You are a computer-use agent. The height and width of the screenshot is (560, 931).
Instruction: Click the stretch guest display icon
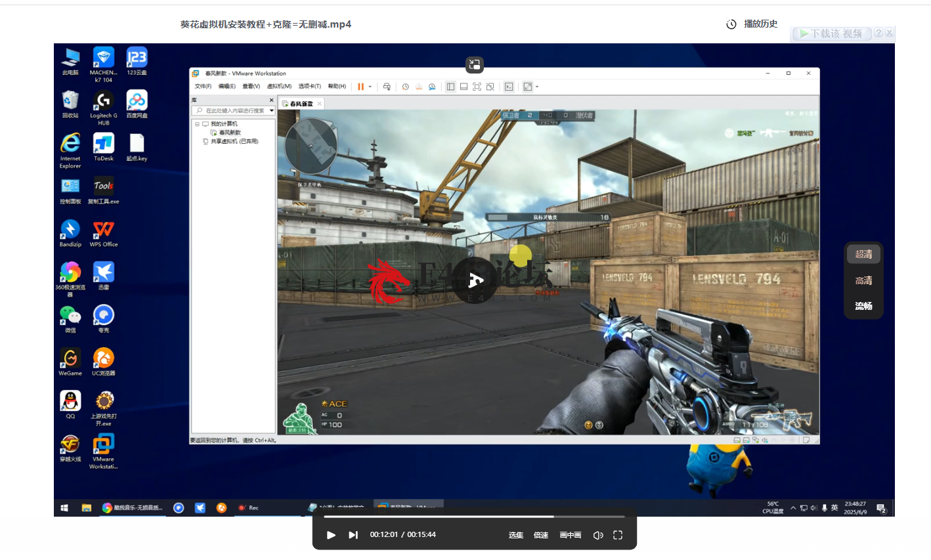coord(527,87)
